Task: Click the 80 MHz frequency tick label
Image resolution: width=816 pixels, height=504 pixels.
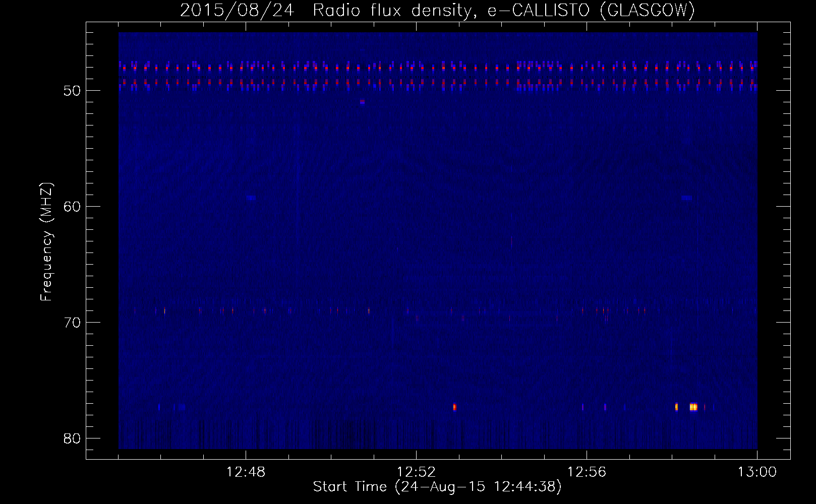Action: pos(73,438)
